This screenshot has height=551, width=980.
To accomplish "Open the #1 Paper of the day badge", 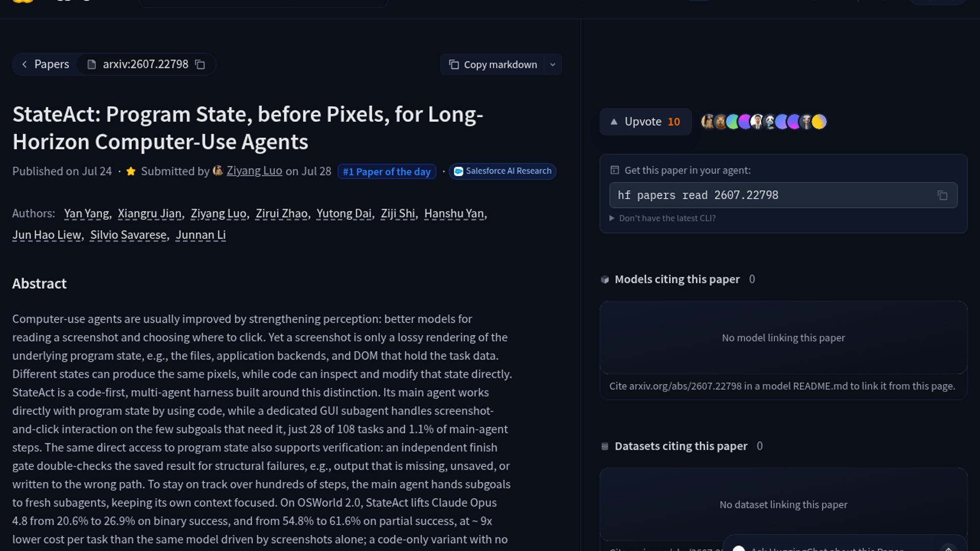I will (x=387, y=172).
